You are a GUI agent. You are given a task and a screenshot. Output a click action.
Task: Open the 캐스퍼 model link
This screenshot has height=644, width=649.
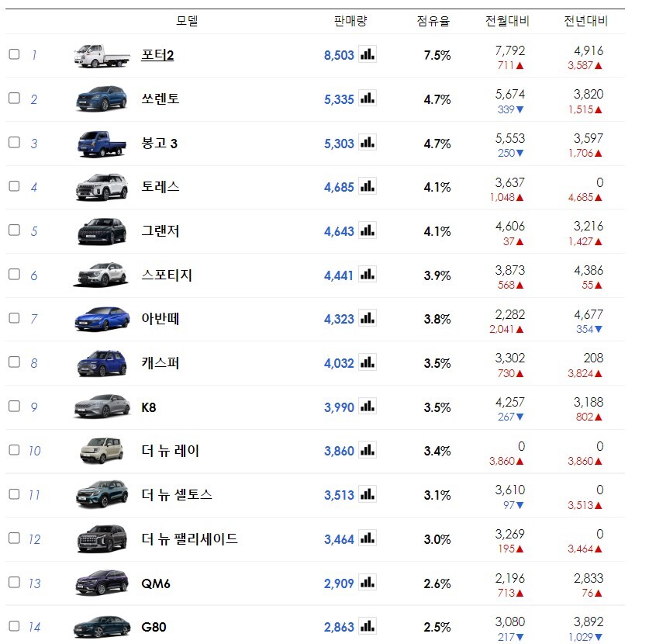pos(161,363)
